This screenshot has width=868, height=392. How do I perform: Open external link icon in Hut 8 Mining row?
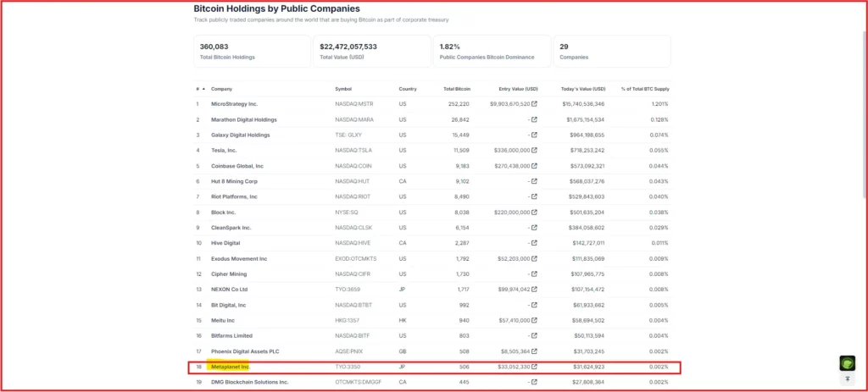(x=534, y=181)
